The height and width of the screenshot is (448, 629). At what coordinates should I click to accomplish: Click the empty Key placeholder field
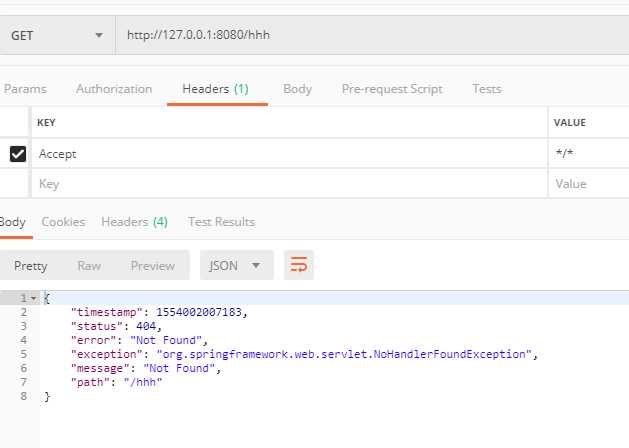pos(289,184)
